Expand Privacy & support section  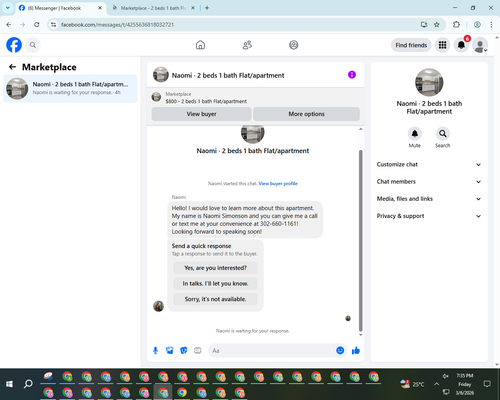pos(429,216)
